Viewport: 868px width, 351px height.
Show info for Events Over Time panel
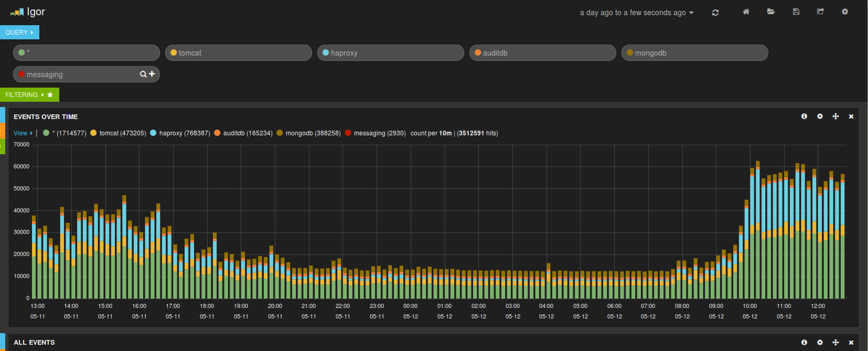(x=804, y=116)
